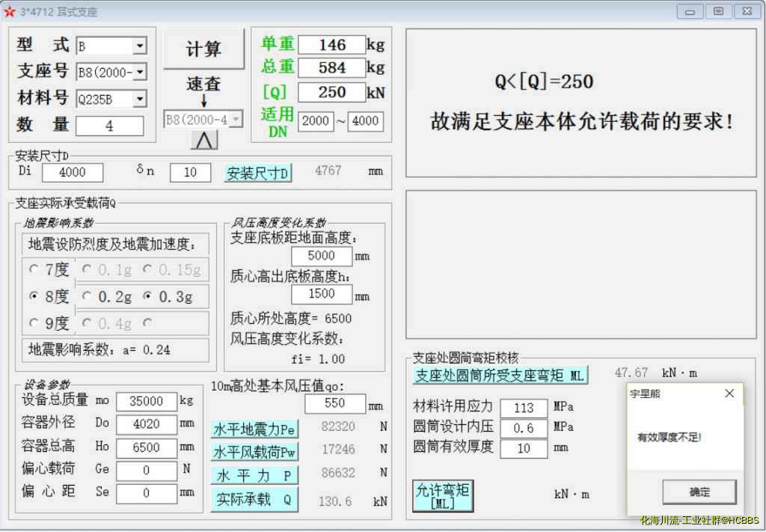Click the red star app icon
This screenshot has height=532, width=766.
tap(9, 12)
